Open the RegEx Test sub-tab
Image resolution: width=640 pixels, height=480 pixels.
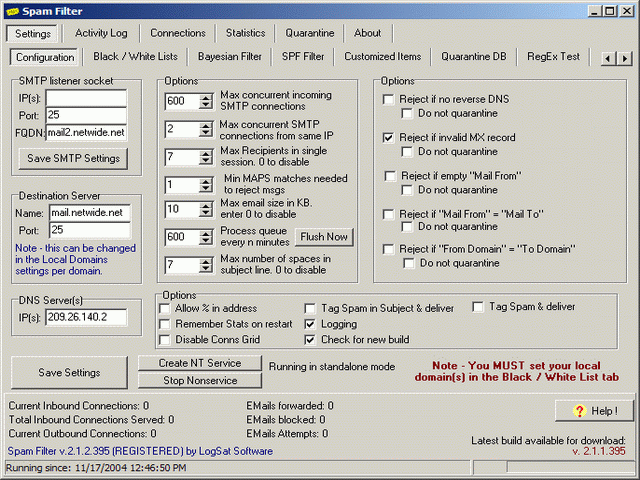click(553, 56)
